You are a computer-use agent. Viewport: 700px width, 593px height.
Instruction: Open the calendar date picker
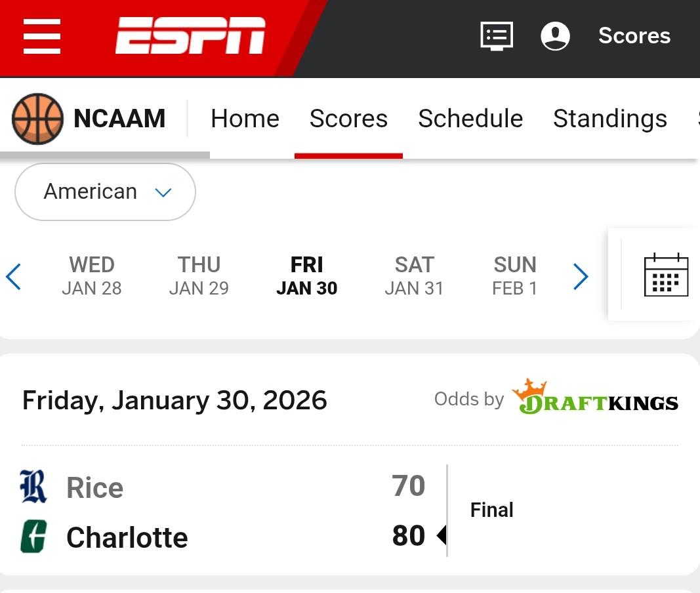pos(666,275)
